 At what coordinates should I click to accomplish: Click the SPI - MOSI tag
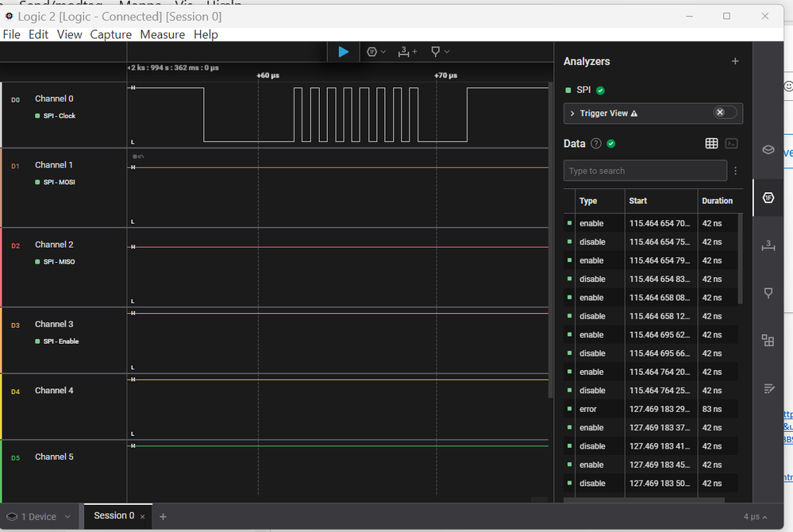tap(55, 182)
